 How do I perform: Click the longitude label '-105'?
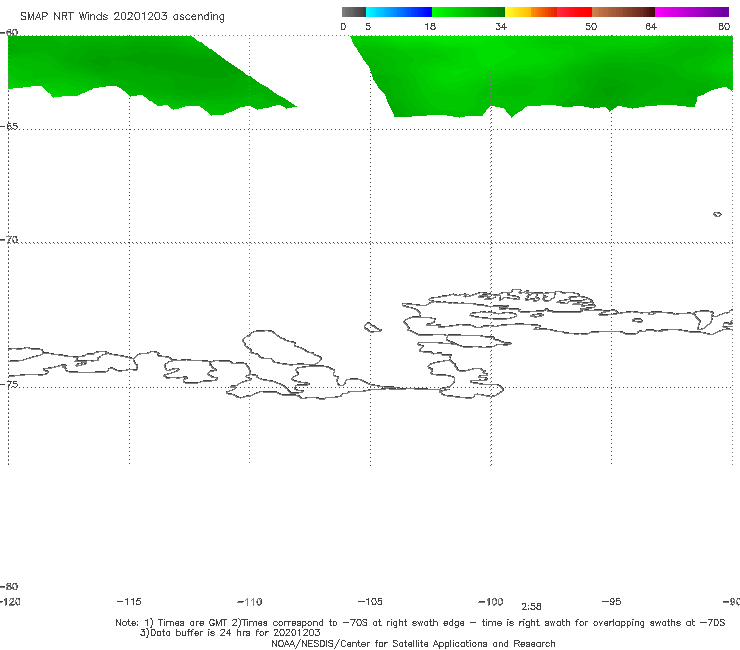click(x=370, y=601)
